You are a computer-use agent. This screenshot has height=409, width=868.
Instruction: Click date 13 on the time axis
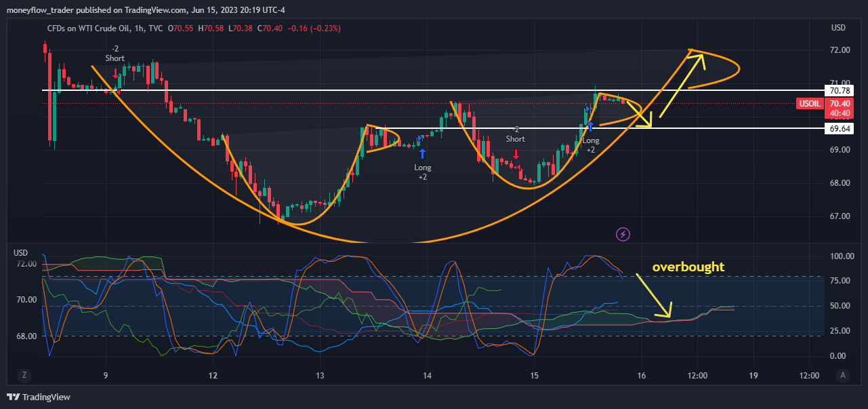pos(321,376)
